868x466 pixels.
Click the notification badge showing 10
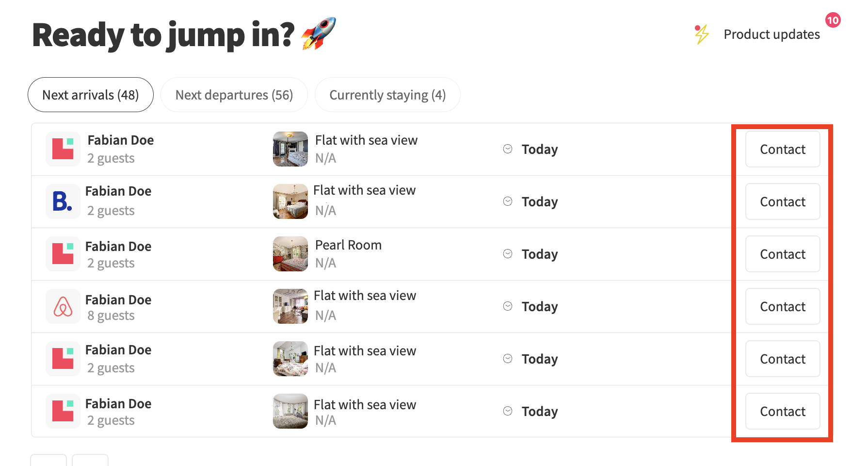(833, 20)
